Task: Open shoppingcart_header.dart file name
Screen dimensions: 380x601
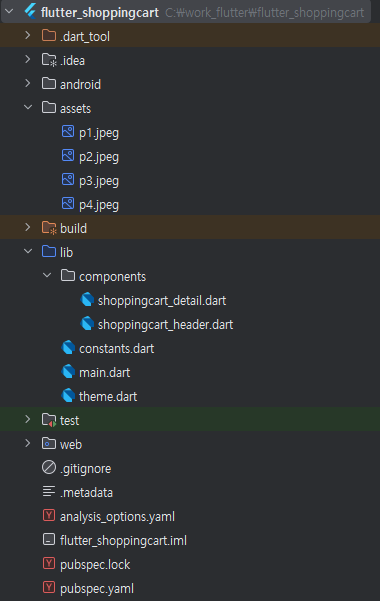Action: coord(165,325)
